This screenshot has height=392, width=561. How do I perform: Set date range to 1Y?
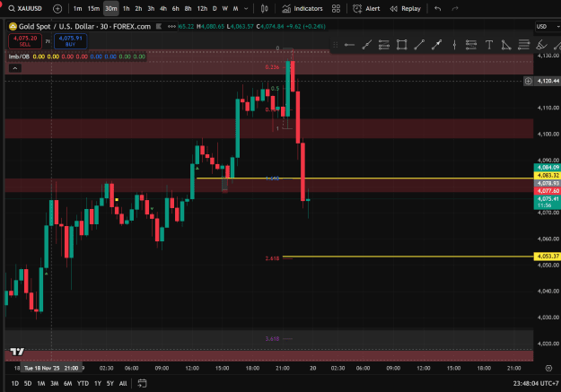98,383
